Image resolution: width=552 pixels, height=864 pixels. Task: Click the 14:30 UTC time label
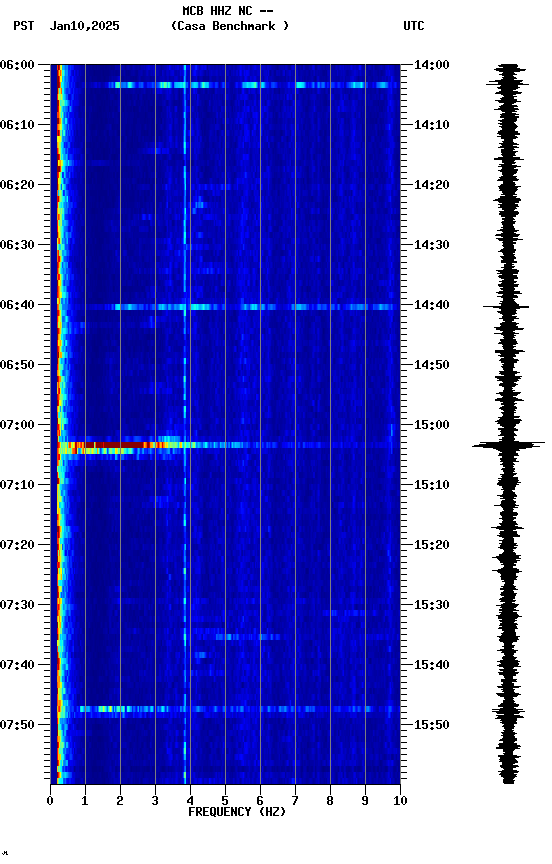pos(432,245)
